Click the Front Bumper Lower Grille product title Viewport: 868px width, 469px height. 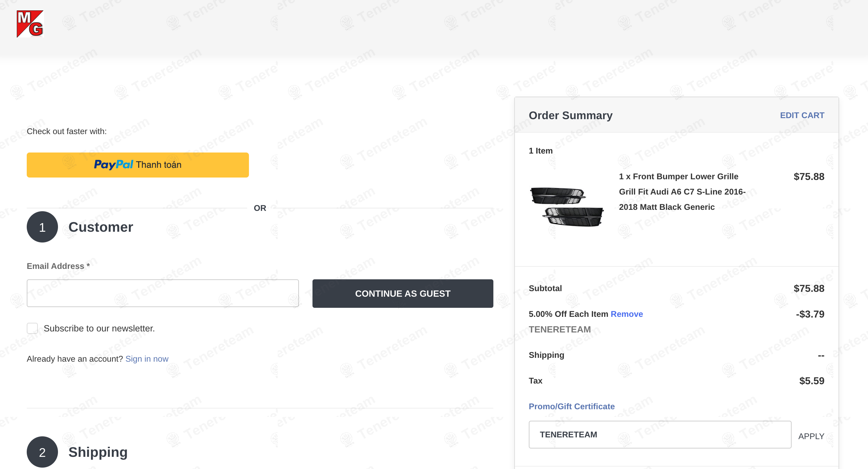coord(682,192)
